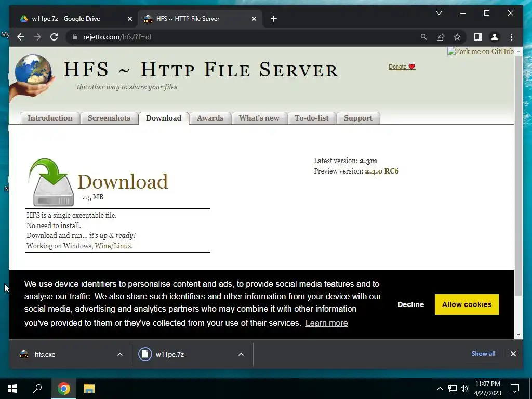This screenshot has height=399, width=532.
Task: Select the Download tab
Action: [164, 118]
